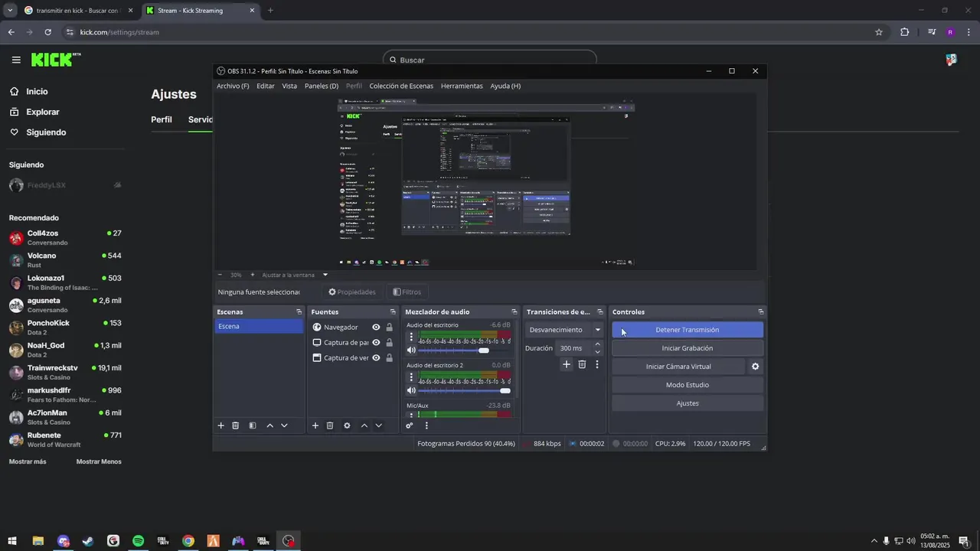Click Modo Estudio button
Image resolution: width=980 pixels, height=551 pixels.
[688, 385]
